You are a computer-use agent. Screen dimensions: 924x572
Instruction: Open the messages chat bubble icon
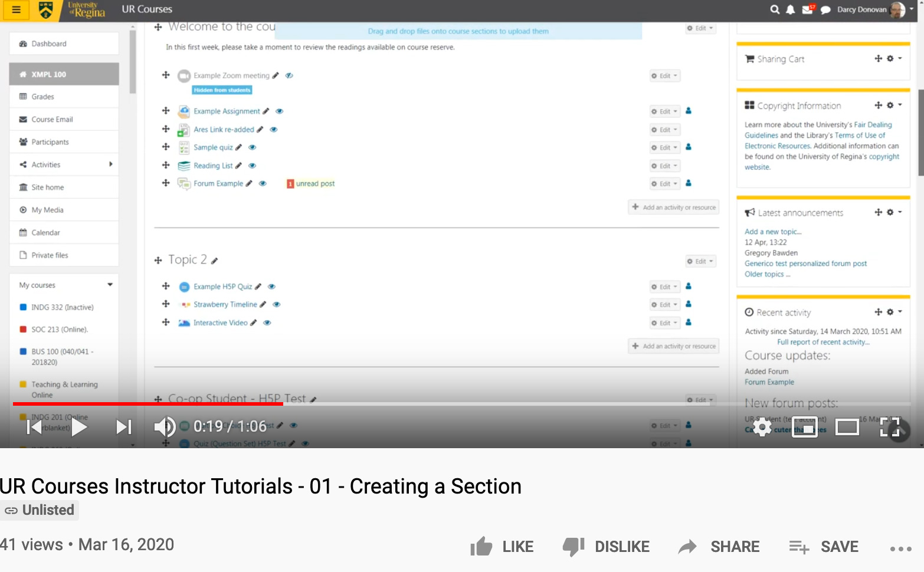[825, 10]
